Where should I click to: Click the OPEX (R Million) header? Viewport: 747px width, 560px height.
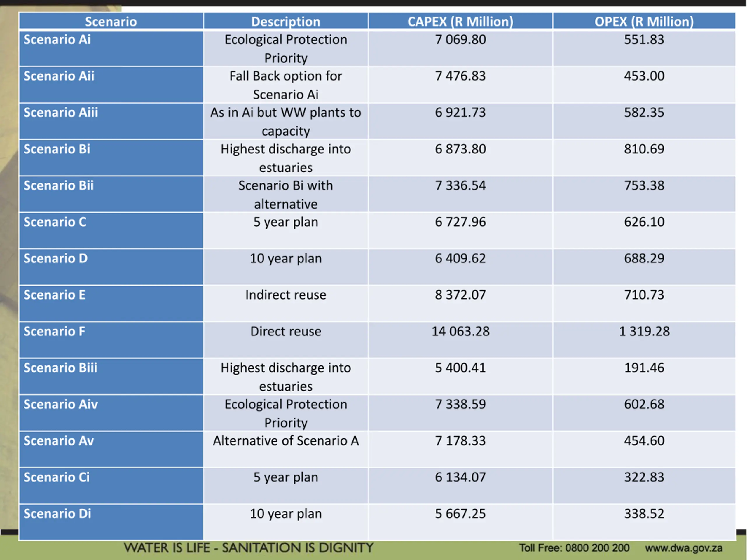click(644, 22)
